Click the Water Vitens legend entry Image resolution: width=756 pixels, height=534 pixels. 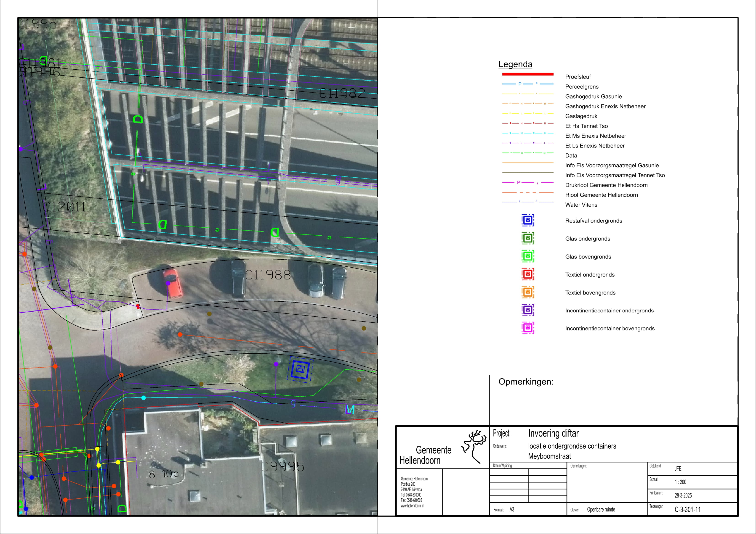pos(581,205)
